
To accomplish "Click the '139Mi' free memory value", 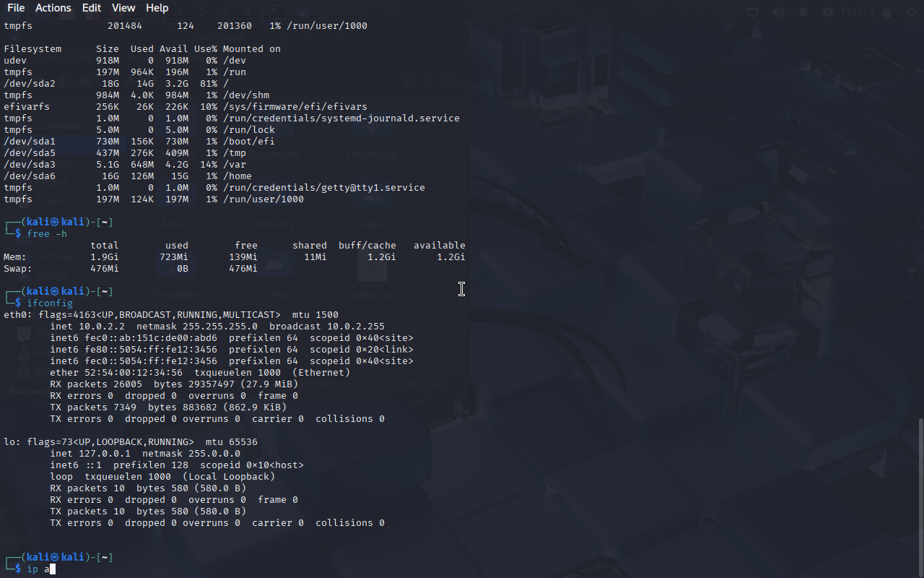I will [243, 257].
